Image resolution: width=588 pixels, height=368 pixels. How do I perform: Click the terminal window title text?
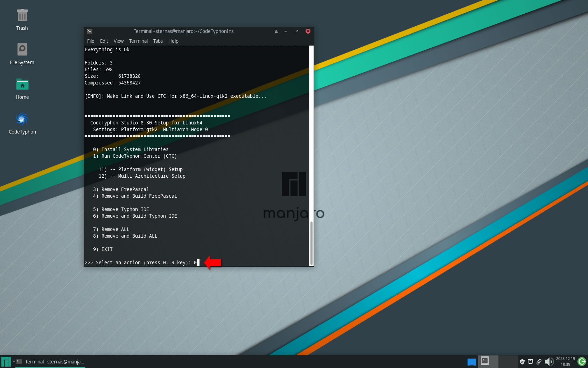tap(183, 31)
